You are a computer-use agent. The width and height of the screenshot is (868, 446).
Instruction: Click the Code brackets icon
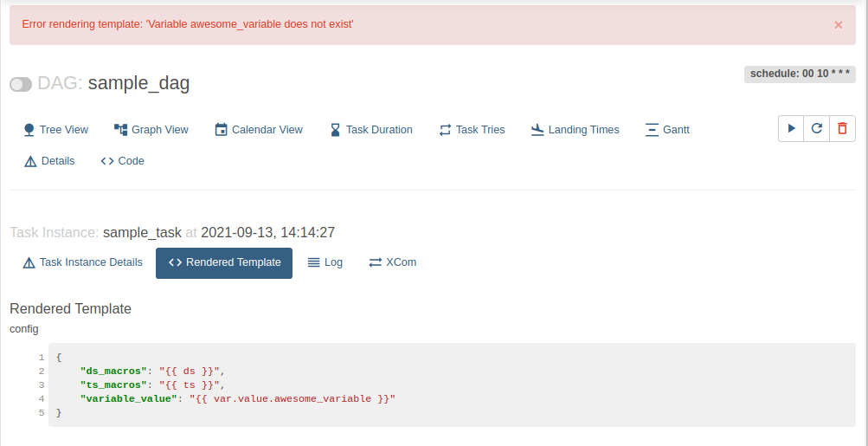click(106, 161)
